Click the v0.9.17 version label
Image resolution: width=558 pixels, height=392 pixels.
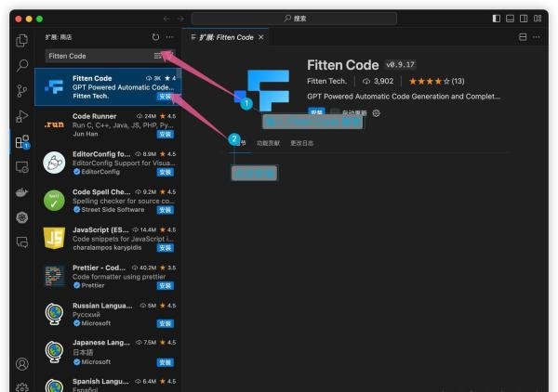400,65
